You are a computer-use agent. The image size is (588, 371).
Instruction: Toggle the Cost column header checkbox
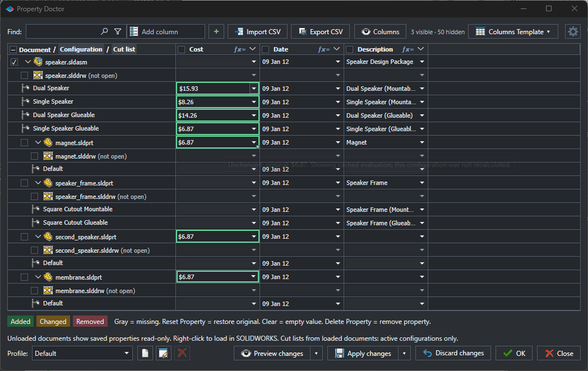click(182, 49)
